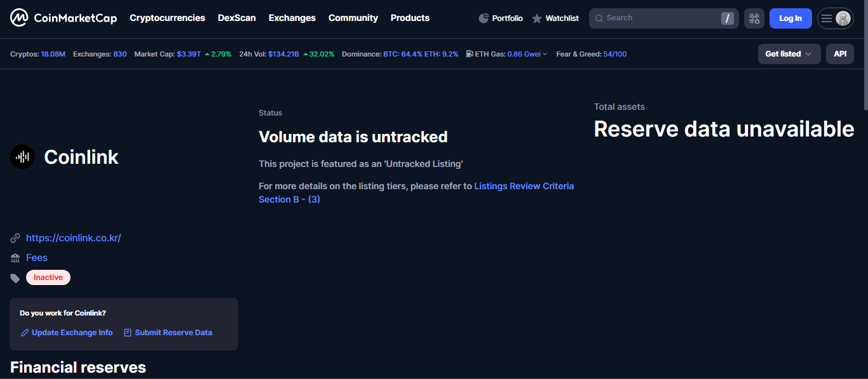Image resolution: width=868 pixels, height=379 pixels.
Task: Click the bank icon next to Fees
Action: (x=15, y=258)
